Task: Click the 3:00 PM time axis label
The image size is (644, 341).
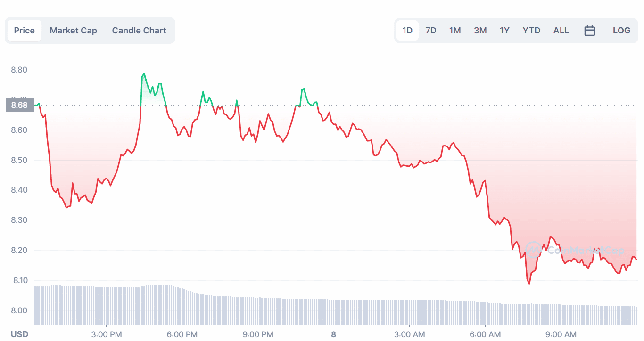Action: click(x=107, y=334)
